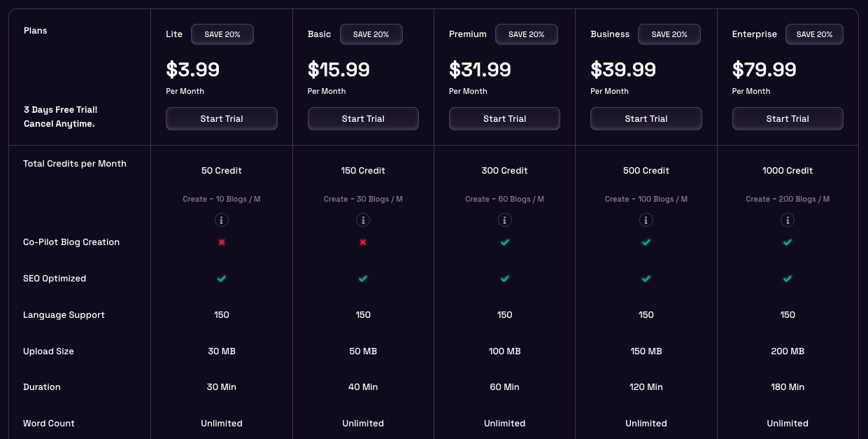Click the $15.99 Basic plan price

339,70
